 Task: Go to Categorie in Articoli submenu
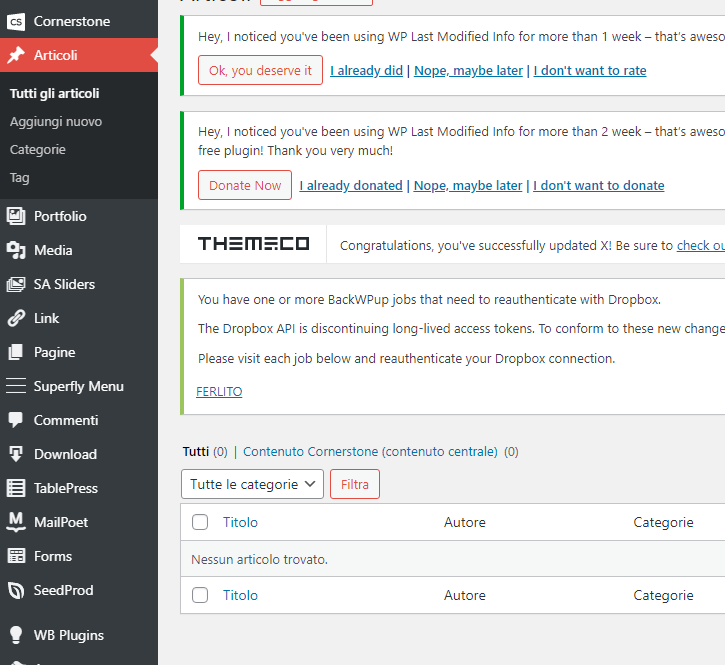[38, 149]
